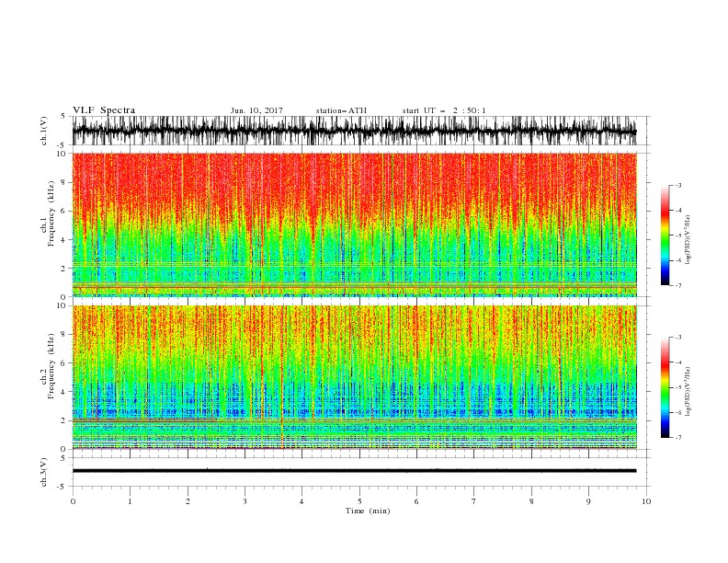Click the ch.1 spectrogram panel
This screenshot has width=728, height=563.
[354, 224]
